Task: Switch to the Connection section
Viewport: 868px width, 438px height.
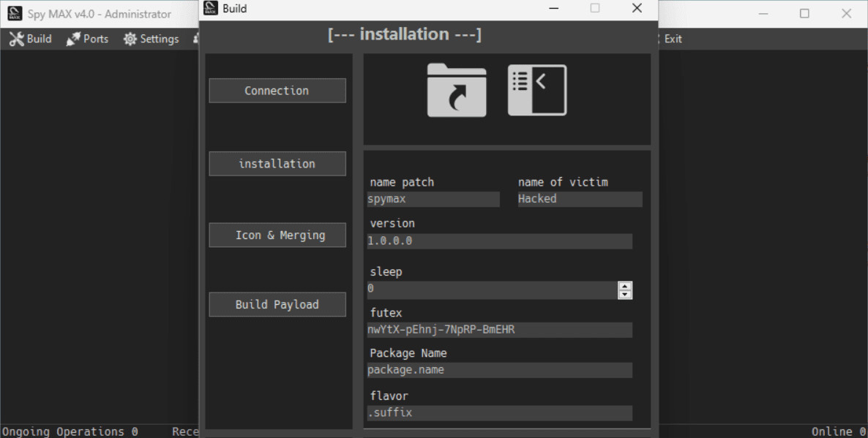Action: tap(277, 91)
